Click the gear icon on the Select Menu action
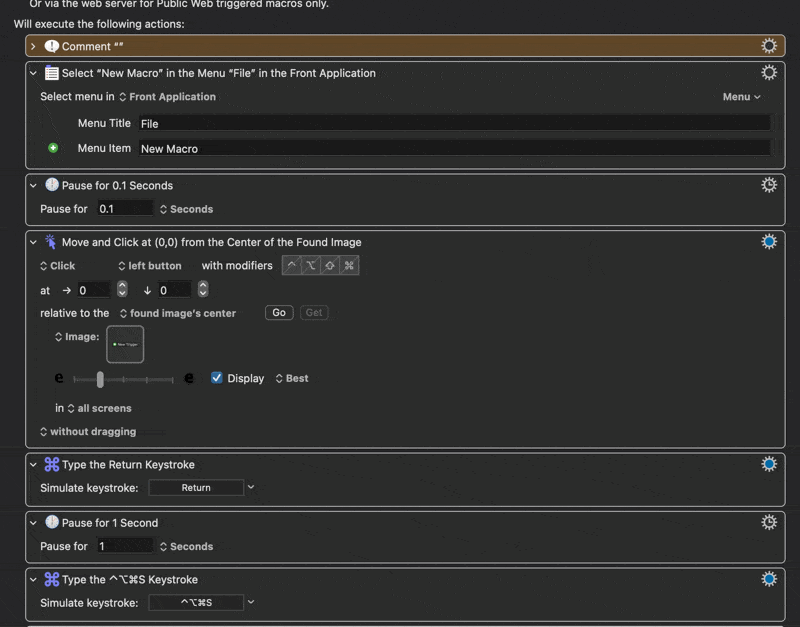 tap(768, 73)
